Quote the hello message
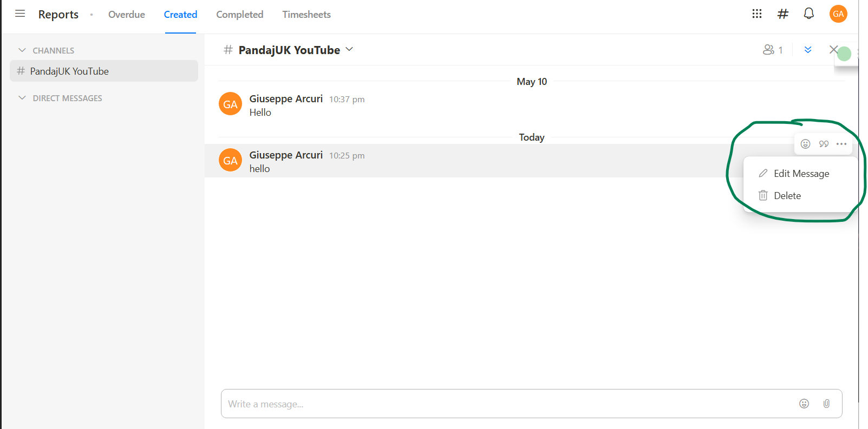868x429 pixels. [824, 144]
